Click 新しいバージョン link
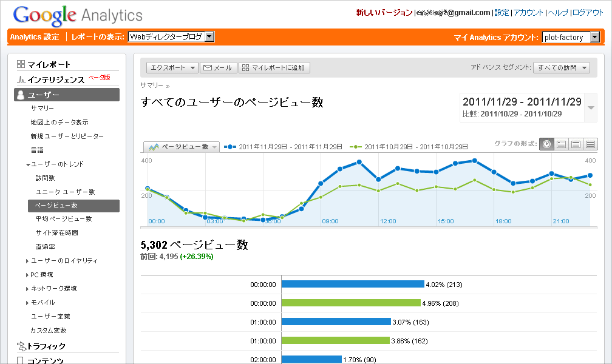Image resolution: width=612 pixels, height=364 pixels. [x=384, y=13]
